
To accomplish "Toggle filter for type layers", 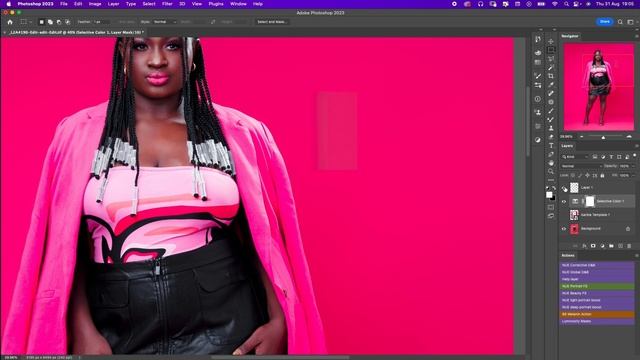I will click(611, 157).
